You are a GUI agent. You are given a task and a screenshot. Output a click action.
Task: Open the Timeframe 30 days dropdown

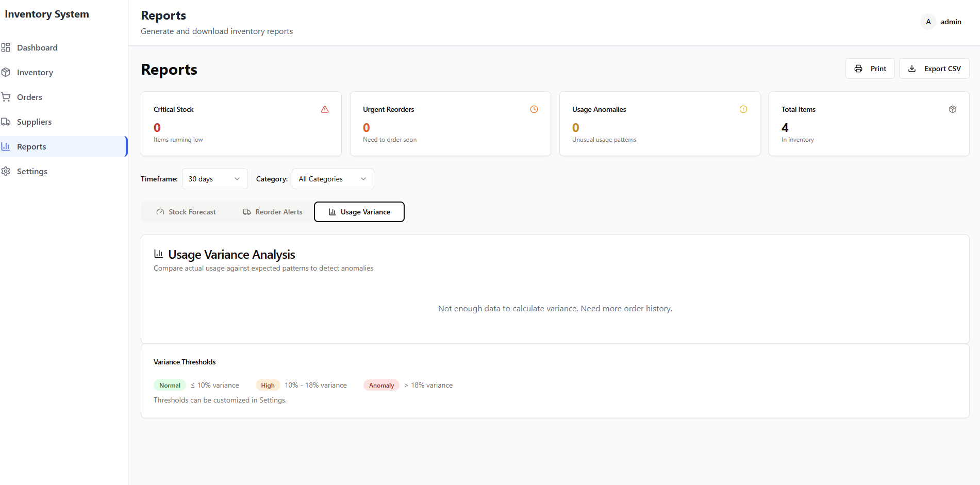pos(214,179)
